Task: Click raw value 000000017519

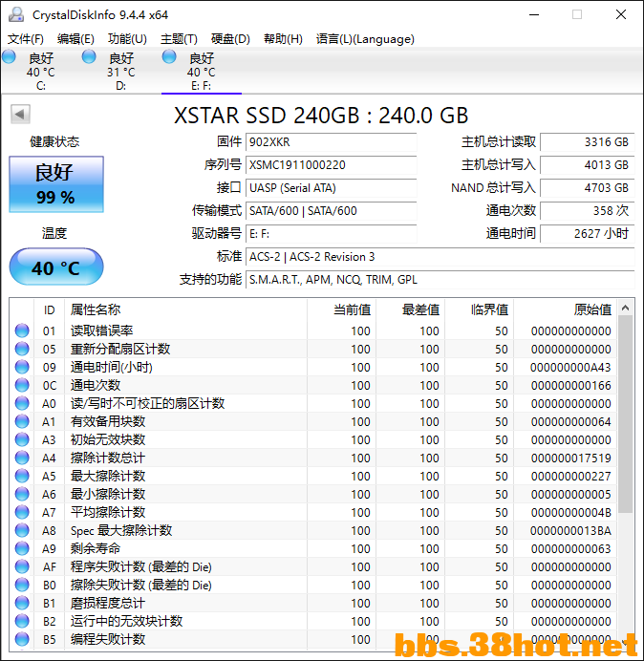Action: click(571, 458)
